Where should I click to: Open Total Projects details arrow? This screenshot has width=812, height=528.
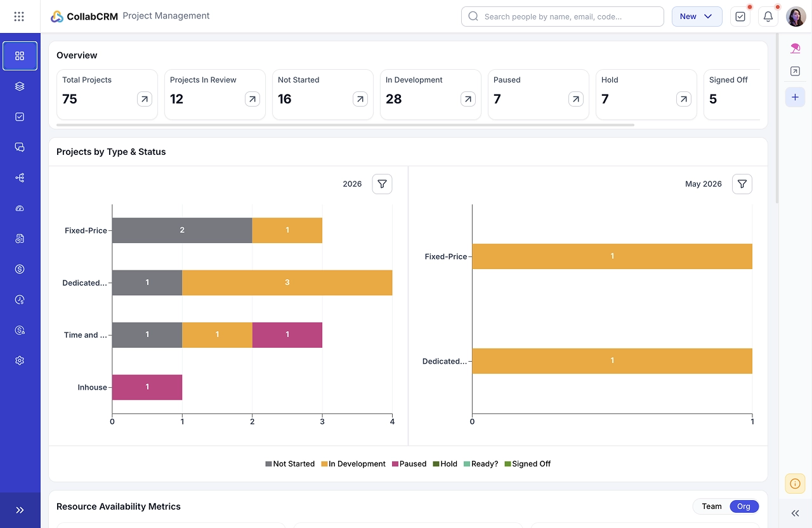pyautogui.click(x=145, y=99)
